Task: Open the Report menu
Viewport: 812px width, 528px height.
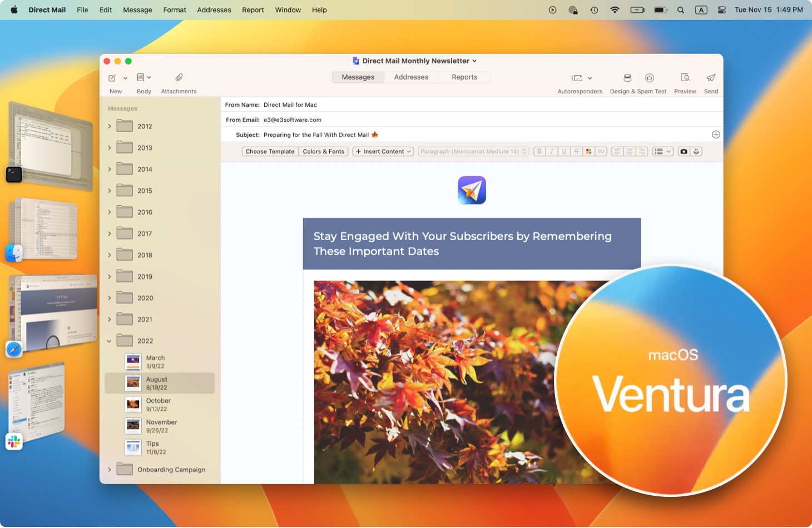Action: 253,10
